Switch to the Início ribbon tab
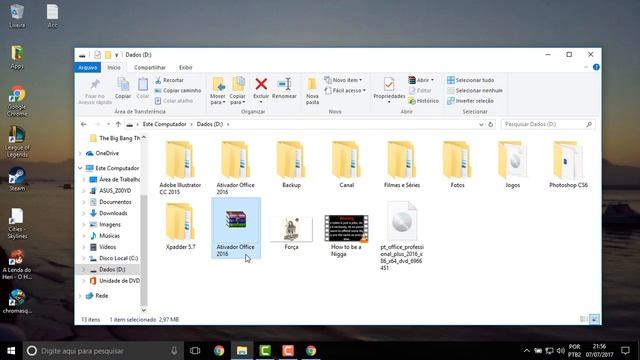Screen dimensions: 640x360 click(x=114, y=67)
